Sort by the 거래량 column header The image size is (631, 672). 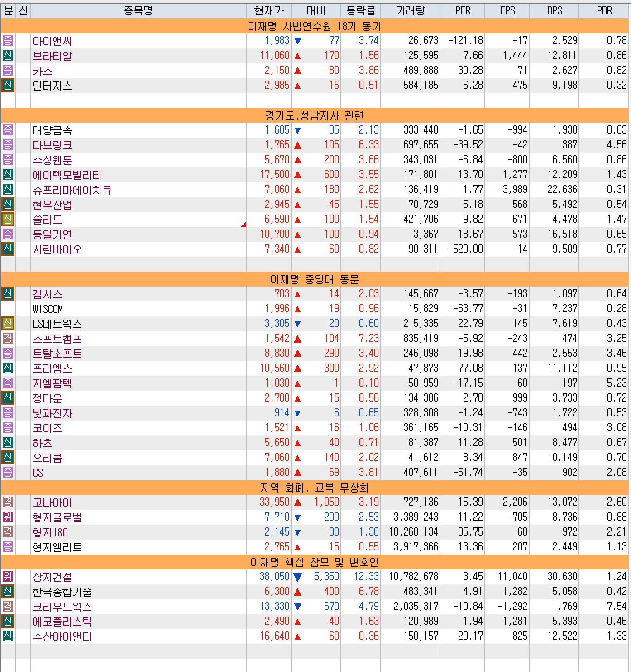pyautogui.click(x=410, y=11)
